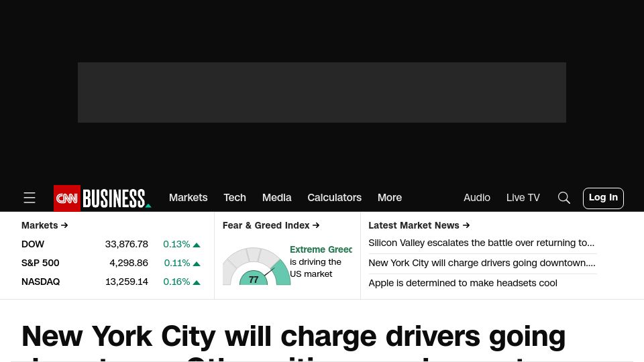The width and height of the screenshot is (644, 362).
Task: Open the Live TV link
Action: point(523,197)
